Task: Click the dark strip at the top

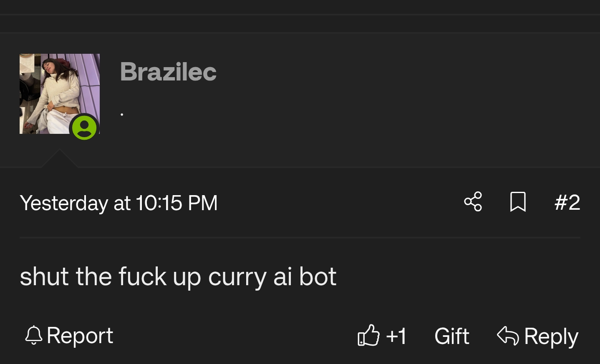Action: click(300, 7)
